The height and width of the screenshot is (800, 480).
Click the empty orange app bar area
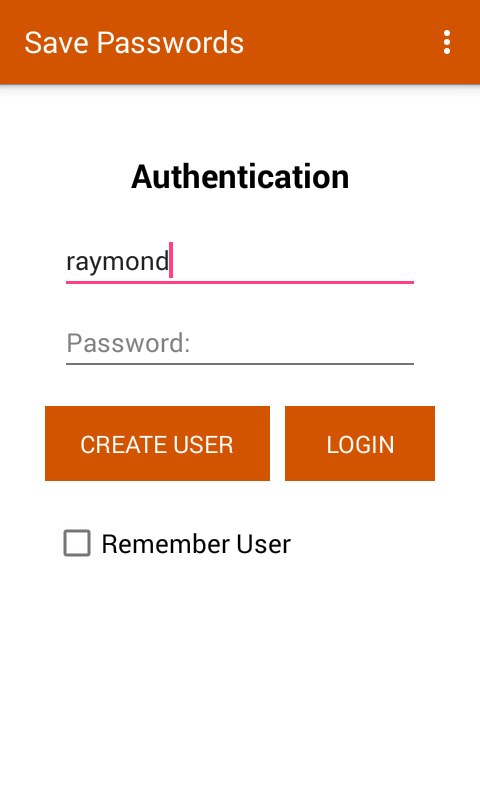[337, 42]
